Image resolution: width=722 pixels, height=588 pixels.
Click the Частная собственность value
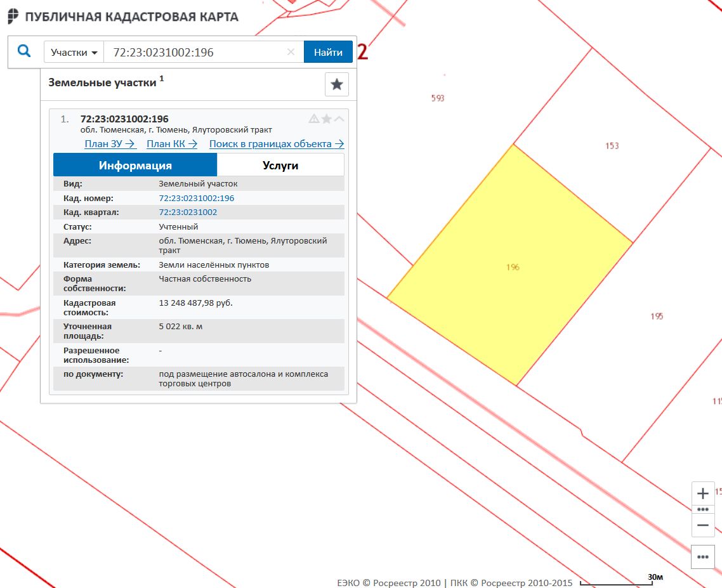click(x=205, y=279)
